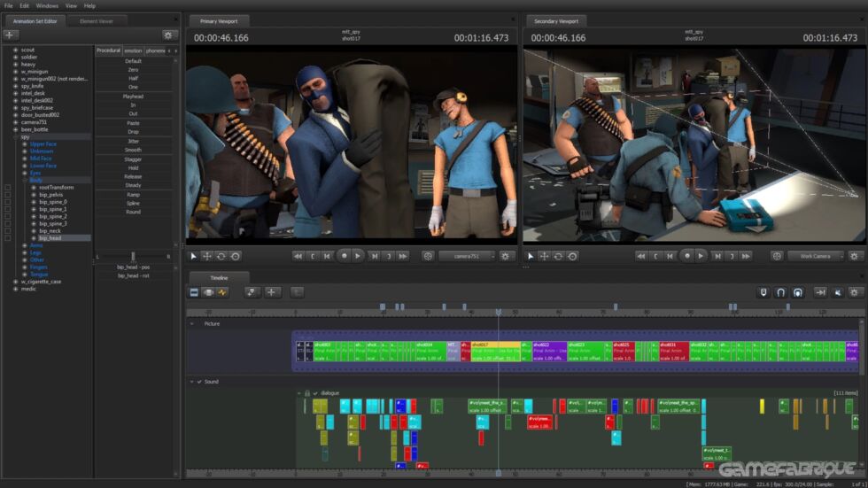
Task: Collapse the Picture track
Action: point(192,323)
